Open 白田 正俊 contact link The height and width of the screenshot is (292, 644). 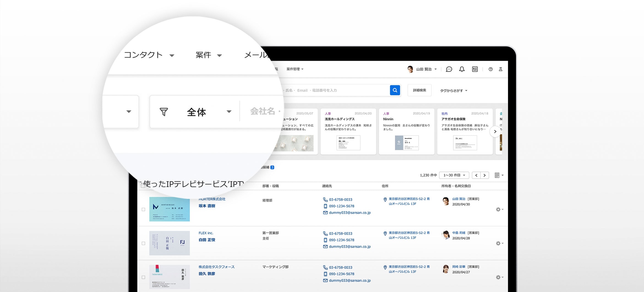[207, 240]
